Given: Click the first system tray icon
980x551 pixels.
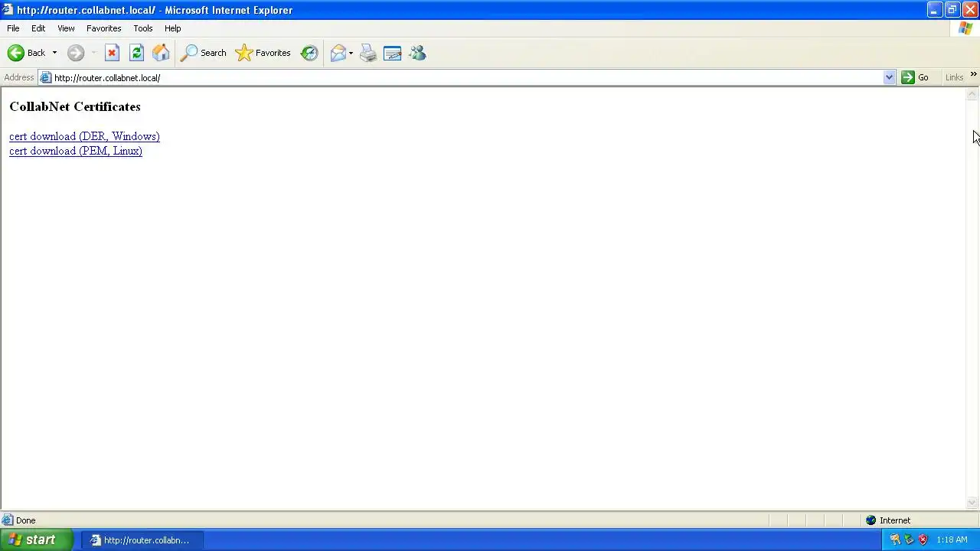Looking at the screenshot, I should click(895, 540).
